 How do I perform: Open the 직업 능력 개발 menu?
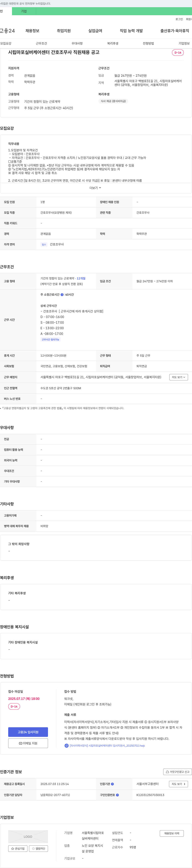tap(131, 31)
